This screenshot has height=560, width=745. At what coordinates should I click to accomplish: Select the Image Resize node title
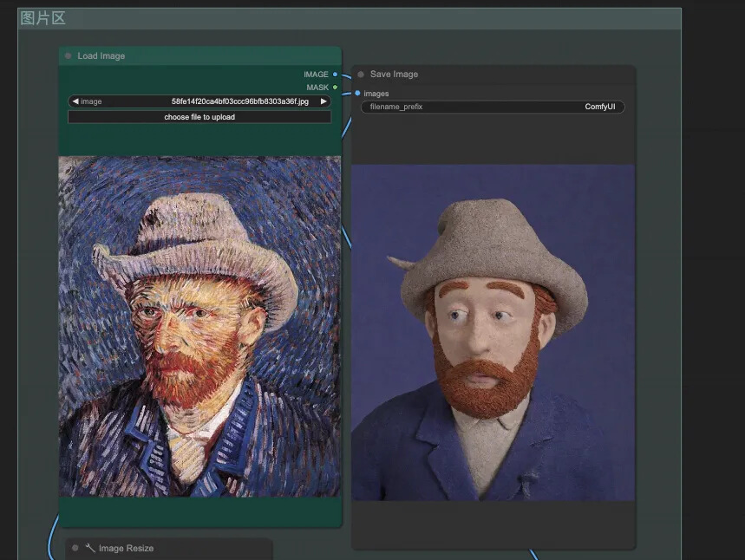(x=126, y=548)
